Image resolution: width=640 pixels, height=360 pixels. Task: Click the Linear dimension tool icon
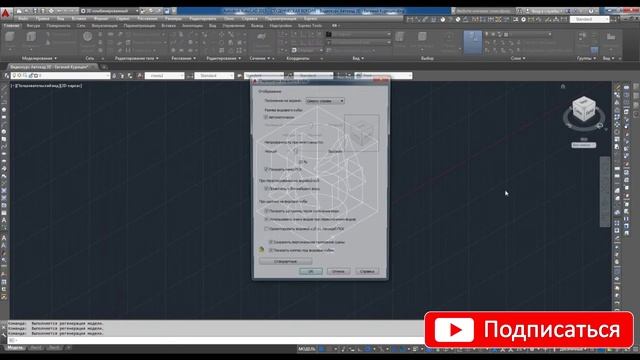pos(411,19)
